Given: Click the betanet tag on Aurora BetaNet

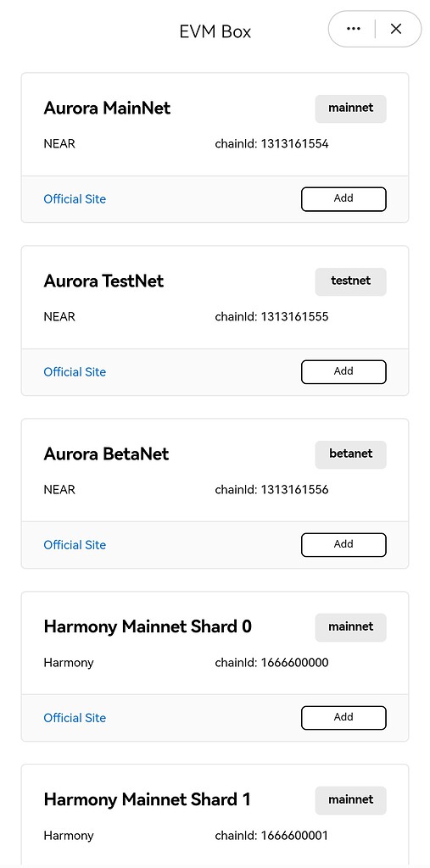Looking at the screenshot, I should (351, 454).
